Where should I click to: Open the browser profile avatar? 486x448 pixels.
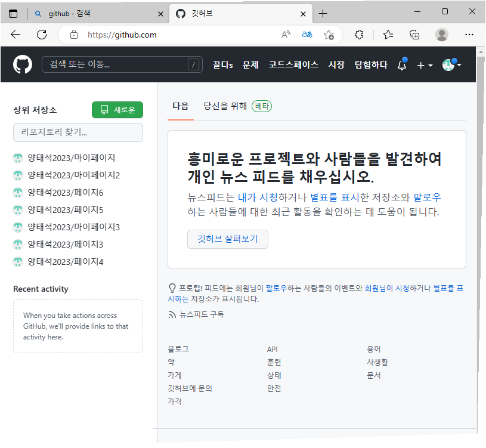pyautogui.click(x=442, y=35)
